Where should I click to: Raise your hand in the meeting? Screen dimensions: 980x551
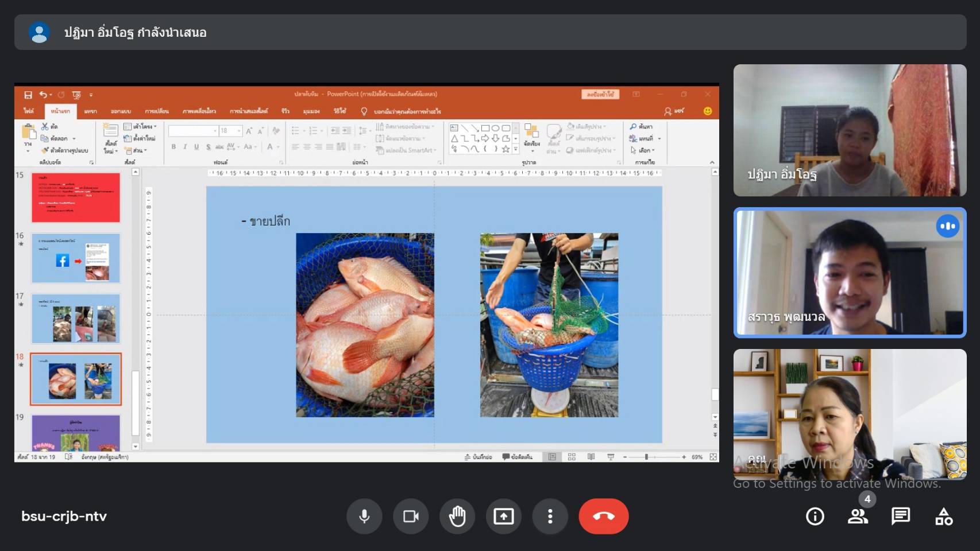(457, 517)
